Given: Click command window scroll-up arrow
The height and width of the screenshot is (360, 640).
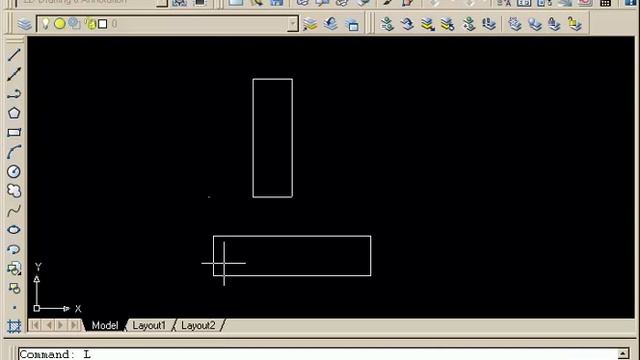Looking at the screenshot, I should [623, 354].
